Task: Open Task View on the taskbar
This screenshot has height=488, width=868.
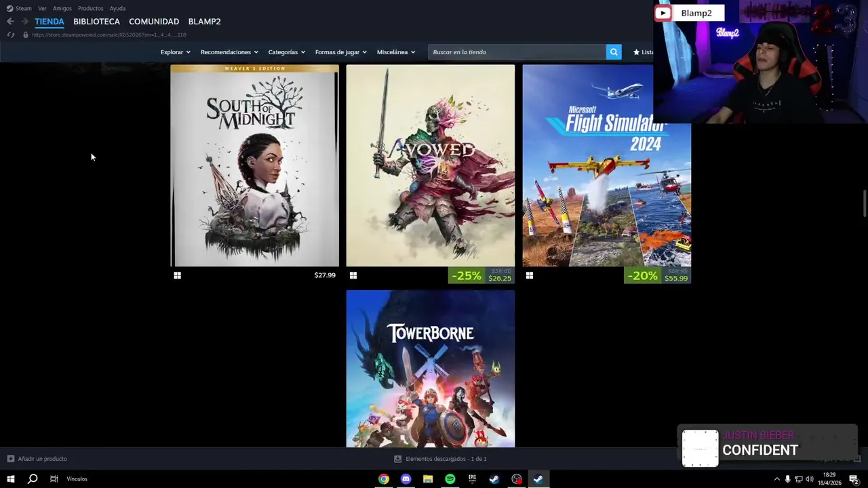Action: [54, 479]
